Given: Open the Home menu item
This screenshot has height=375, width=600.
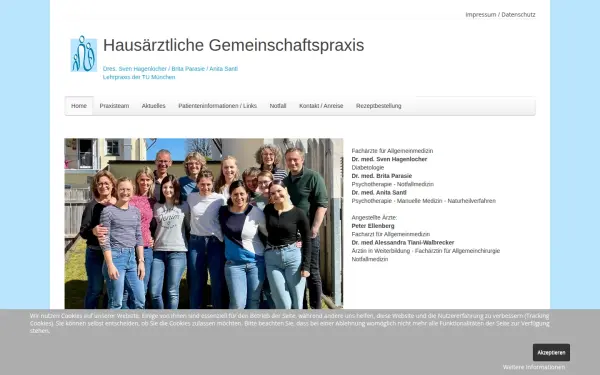Looking at the screenshot, I should point(79,106).
